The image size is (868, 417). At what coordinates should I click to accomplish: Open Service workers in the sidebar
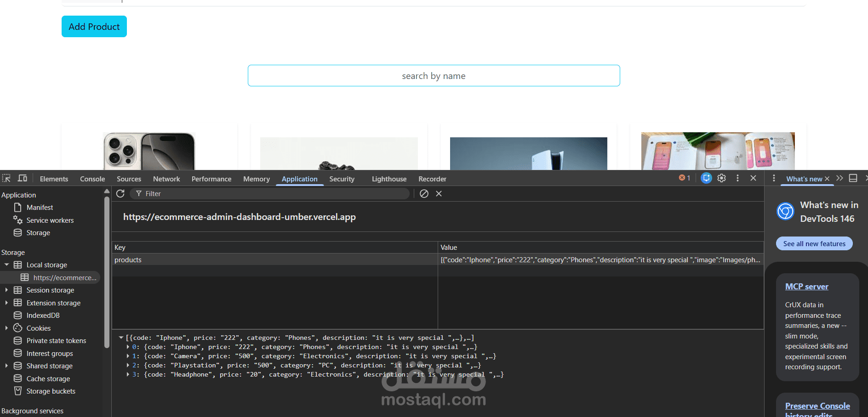coord(50,220)
